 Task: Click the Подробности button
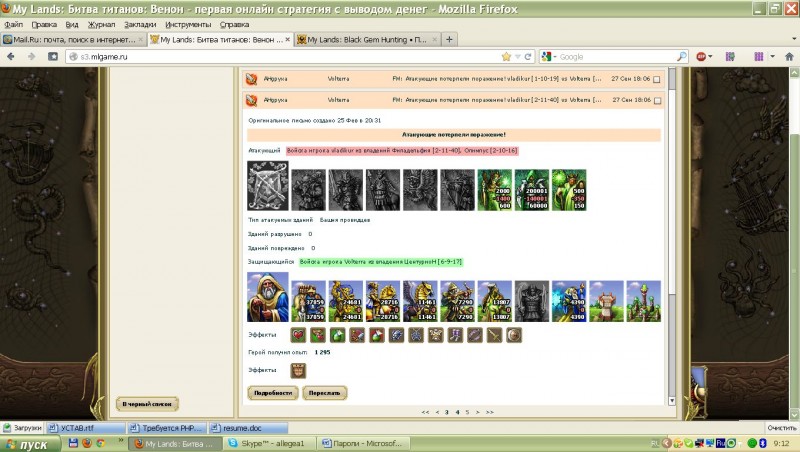pyautogui.click(x=273, y=393)
